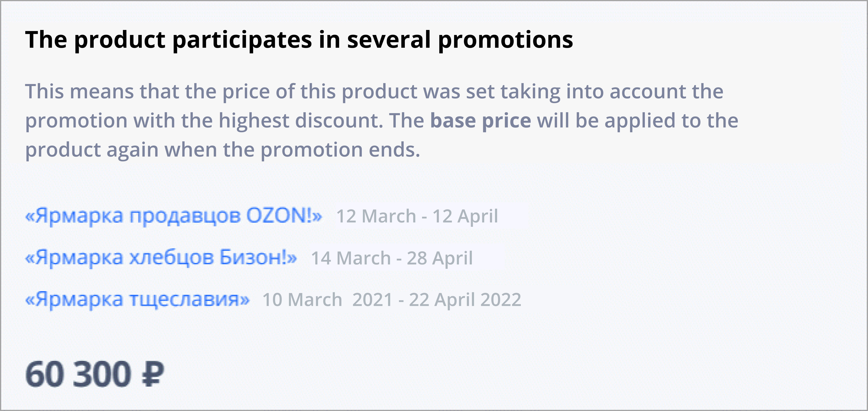Open the «Ярмарка хлебцов Бизон!» promotion link
The height and width of the screenshot is (411, 868).
click(x=161, y=258)
